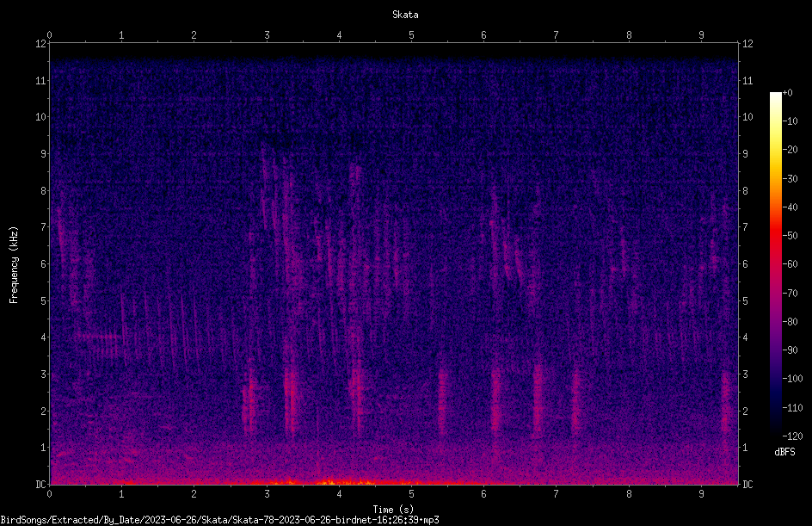Click the "9" tick on the right frequency axis

(x=745, y=154)
